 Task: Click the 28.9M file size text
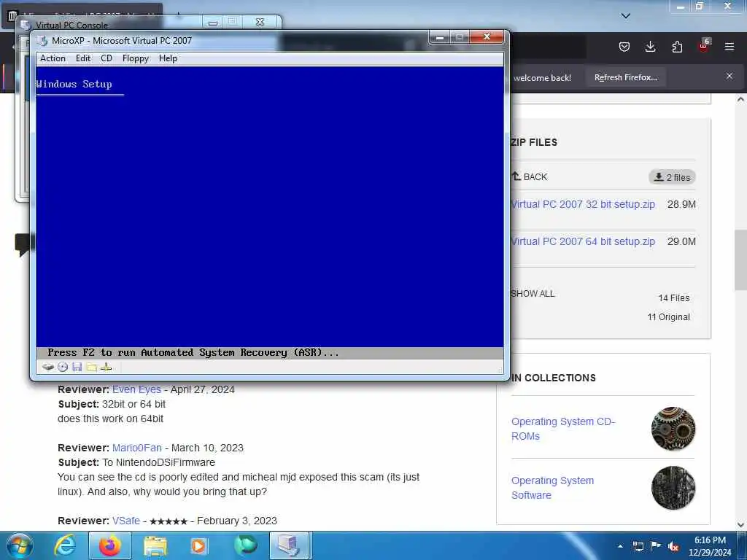coord(681,204)
